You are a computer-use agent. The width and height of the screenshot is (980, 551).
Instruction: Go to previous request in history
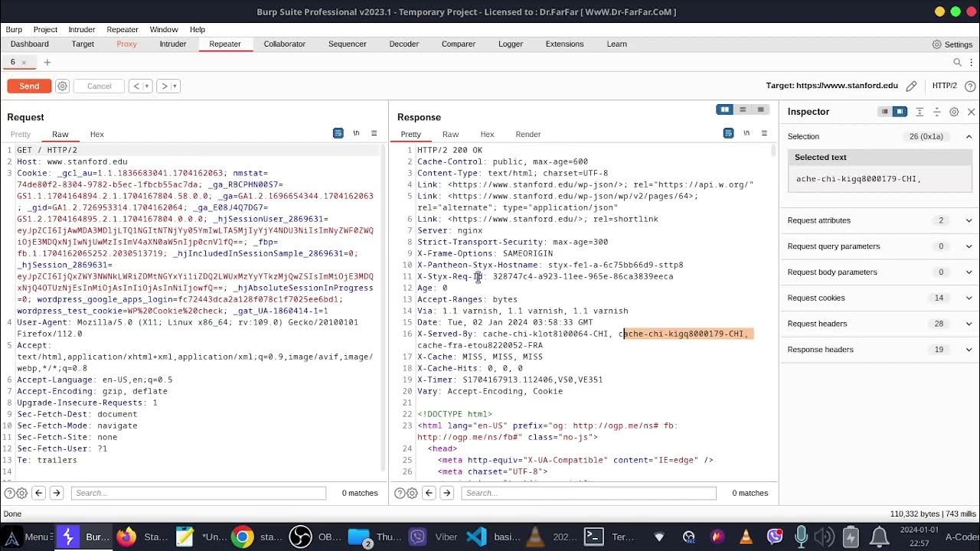pyautogui.click(x=136, y=86)
